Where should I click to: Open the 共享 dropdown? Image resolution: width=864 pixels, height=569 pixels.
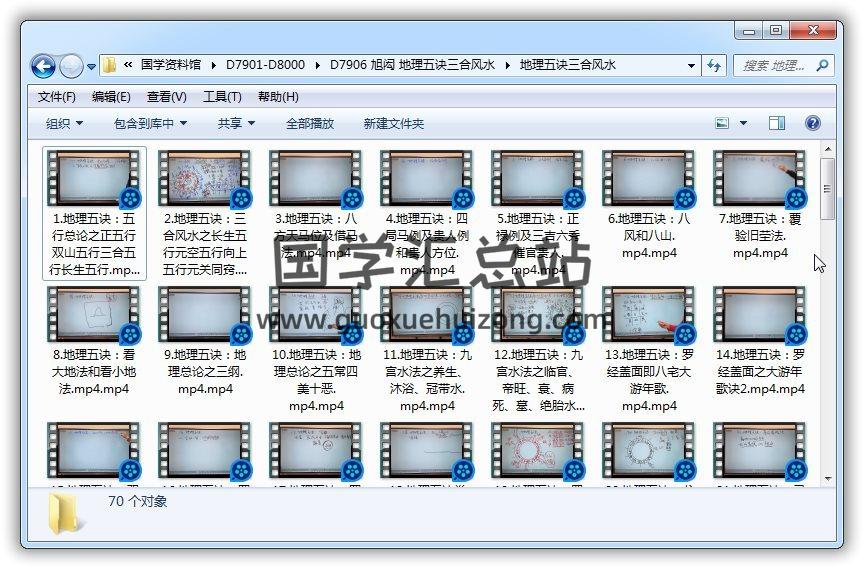click(236, 123)
